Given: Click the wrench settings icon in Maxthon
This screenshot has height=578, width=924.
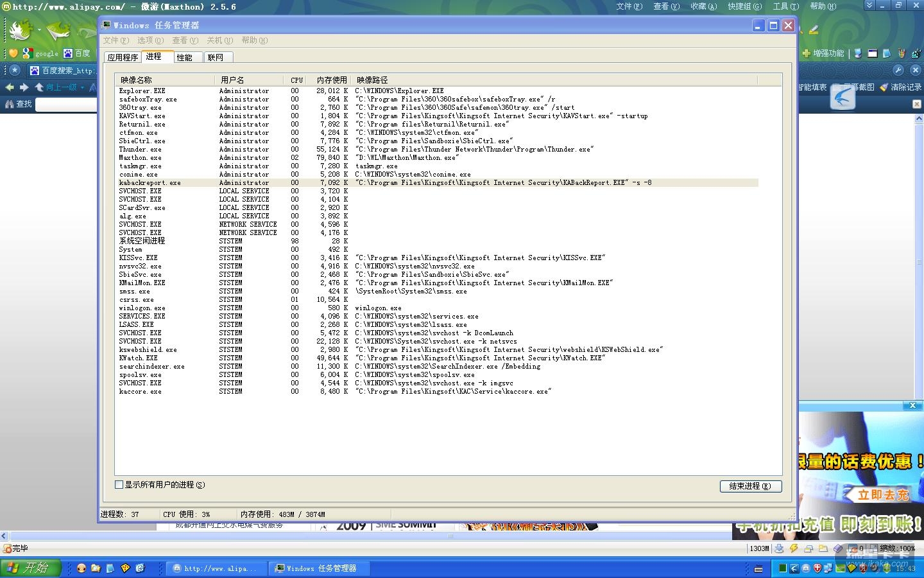Looking at the screenshot, I should pyautogui.click(x=898, y=70).
